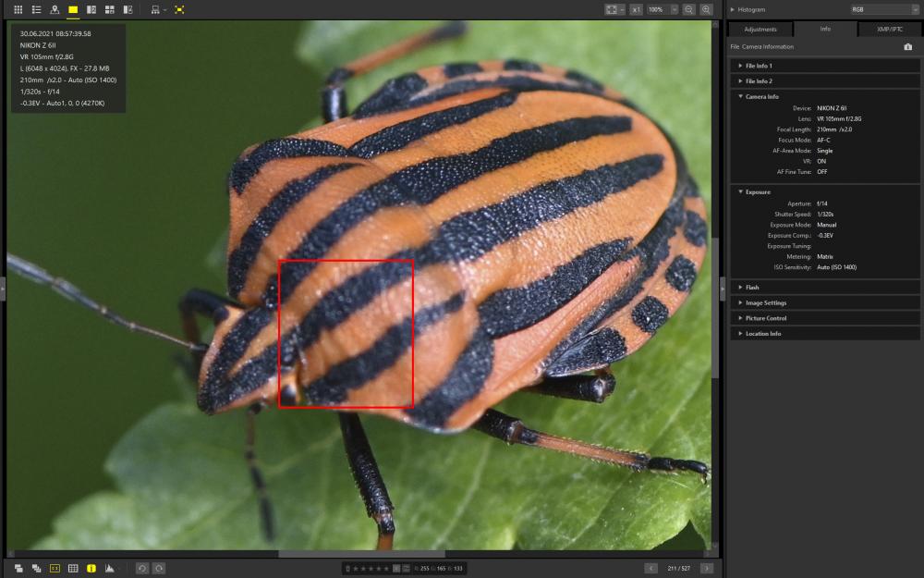
Task: Toggle the focus point display icon
Action: pos(180,9)
